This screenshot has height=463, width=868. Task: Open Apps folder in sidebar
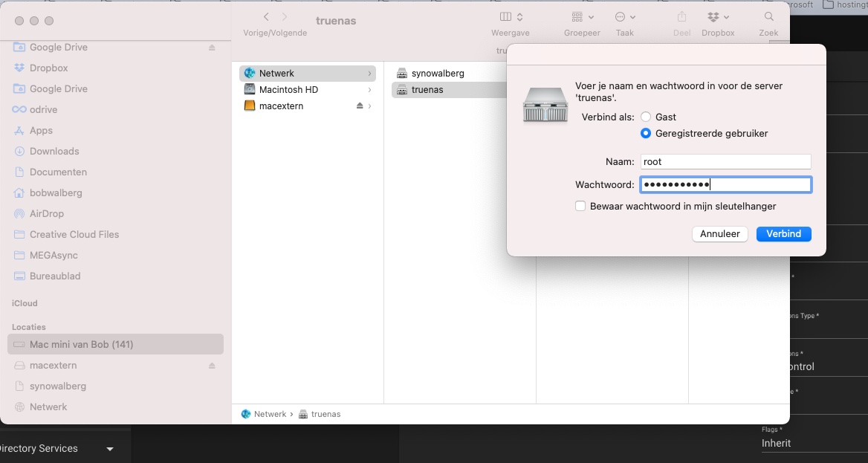41,131
